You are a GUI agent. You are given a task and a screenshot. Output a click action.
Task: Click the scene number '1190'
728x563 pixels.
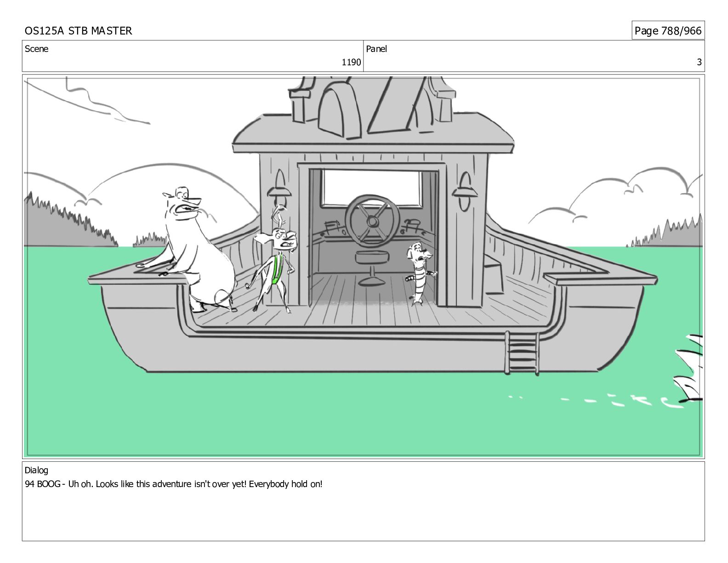point(351,63)
